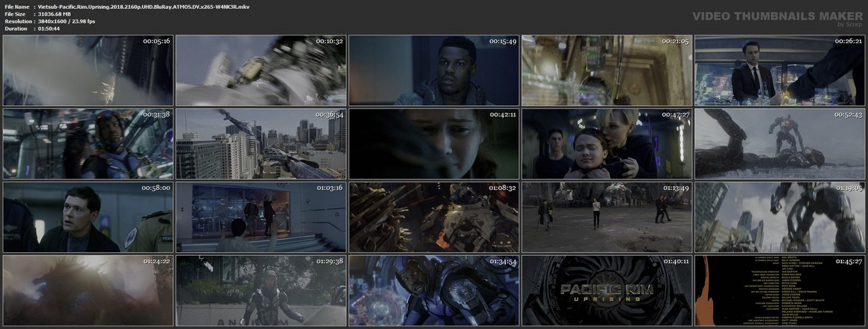Image resolution: width=868 pixels, height=329 pixels.
Task: Open the frame at 01:29:38
Action: pyautogui.click(x=260, y=290)
